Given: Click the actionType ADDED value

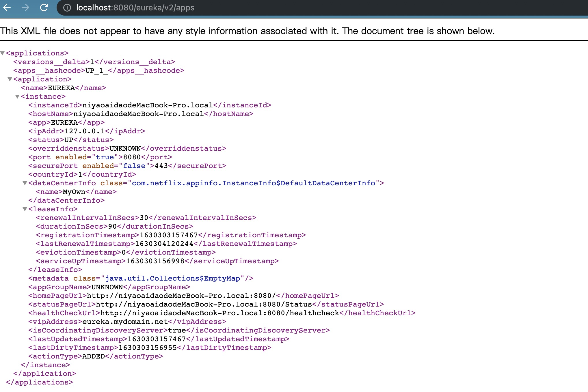Looking at the screenshot, I should (94, 356).
